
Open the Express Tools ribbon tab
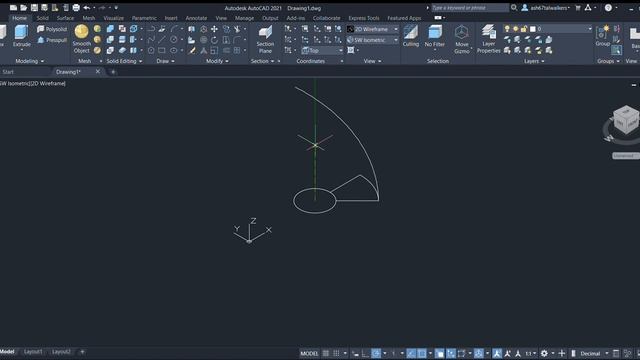point(364,18)
